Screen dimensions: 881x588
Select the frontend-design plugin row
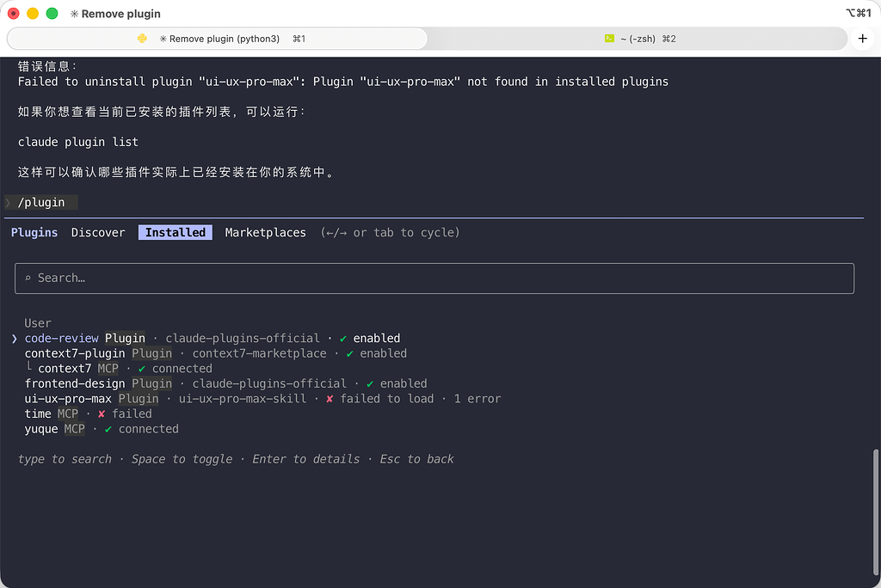[x=226, y=383]
